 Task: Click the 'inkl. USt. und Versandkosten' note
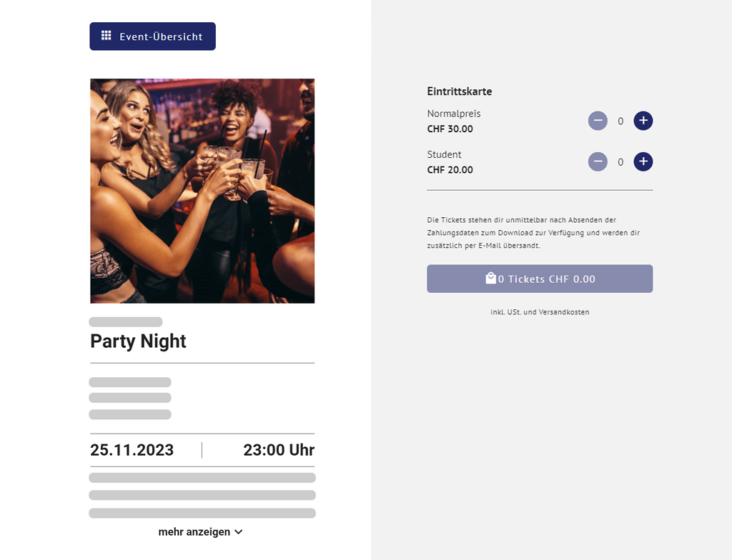tap(540, 312)
